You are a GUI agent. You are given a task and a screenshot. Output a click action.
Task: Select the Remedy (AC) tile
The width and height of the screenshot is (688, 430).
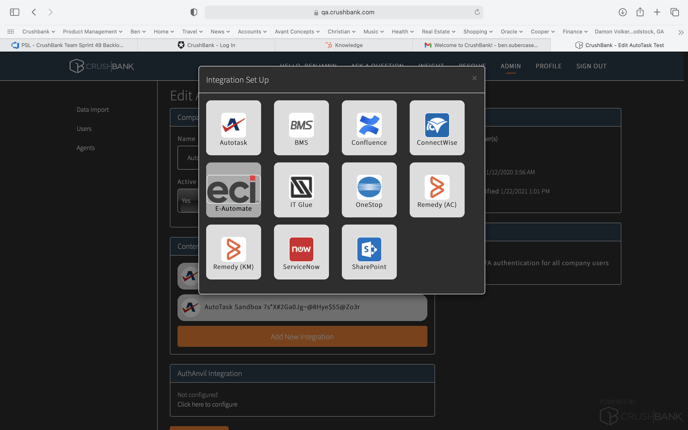[437, 190]
